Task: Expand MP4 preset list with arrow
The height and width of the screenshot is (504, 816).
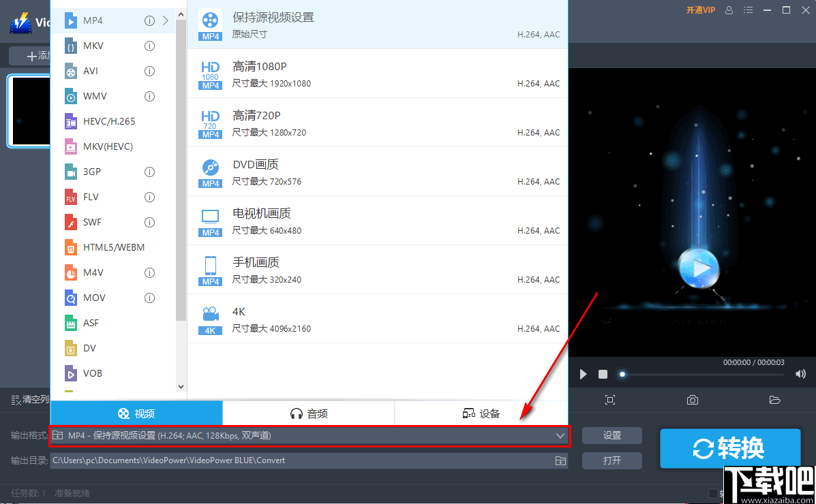Action: click(x=166, y=20)
